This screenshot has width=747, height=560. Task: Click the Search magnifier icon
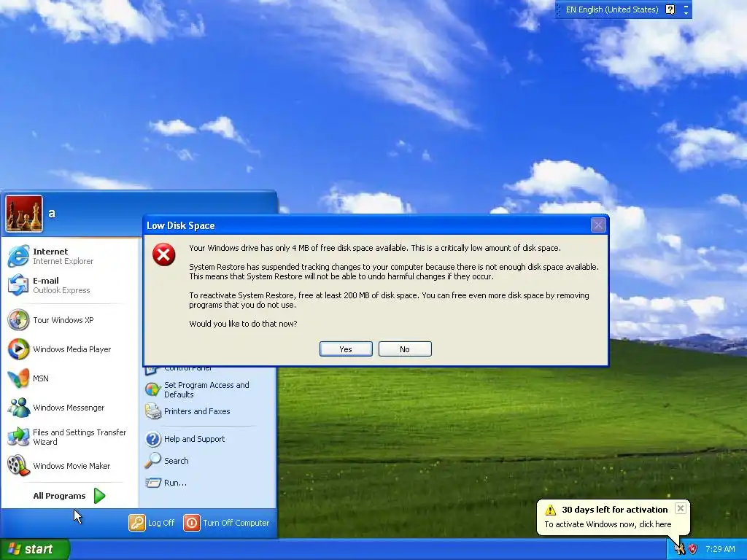[x=153, y=461]
